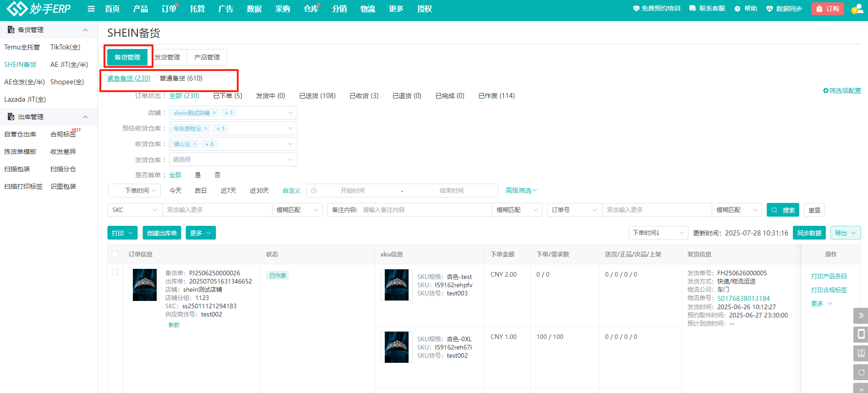Switch to the 发货管理 tab
The width and height of the screenshot is (868, 393).
pos(167,57)
